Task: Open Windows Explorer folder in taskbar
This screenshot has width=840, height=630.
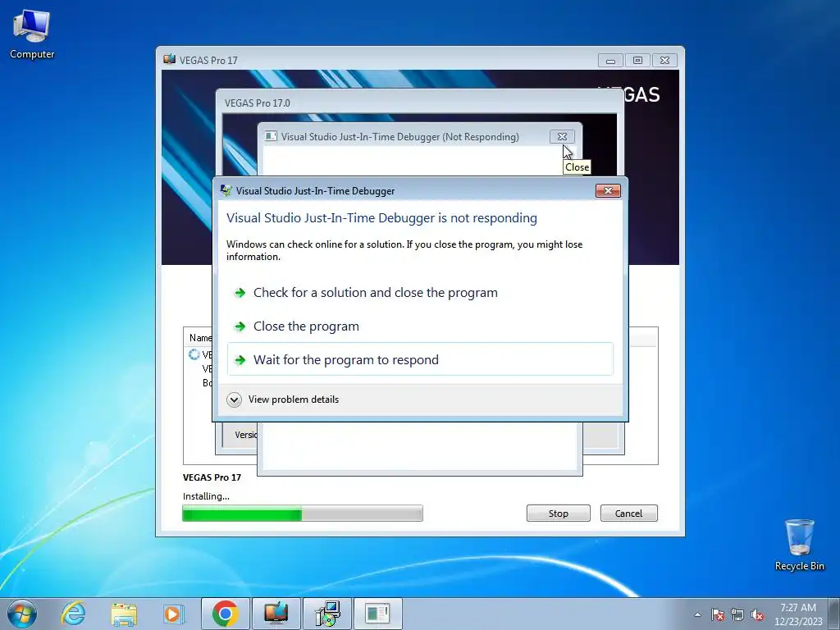Action: [x=124, y=614]
